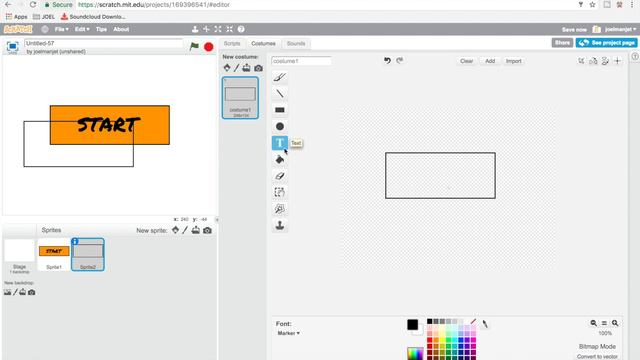Upload costume from file

[x=246, y=68]
